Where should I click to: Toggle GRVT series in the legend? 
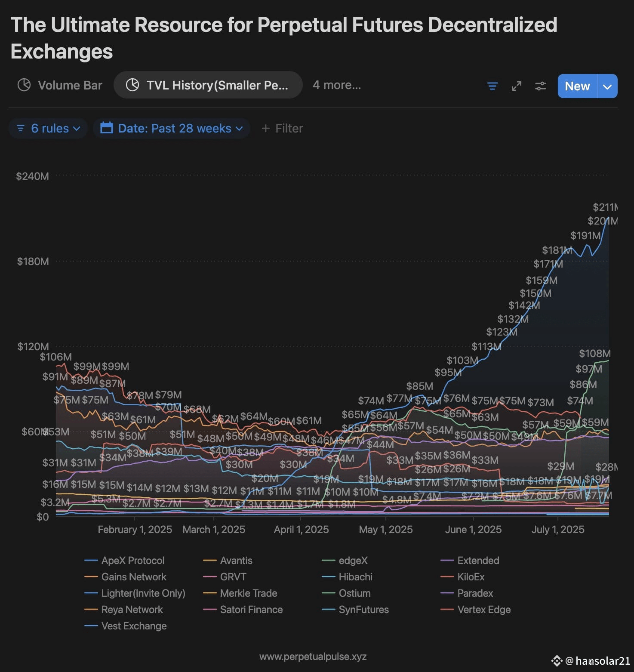[x=225, y=577]
